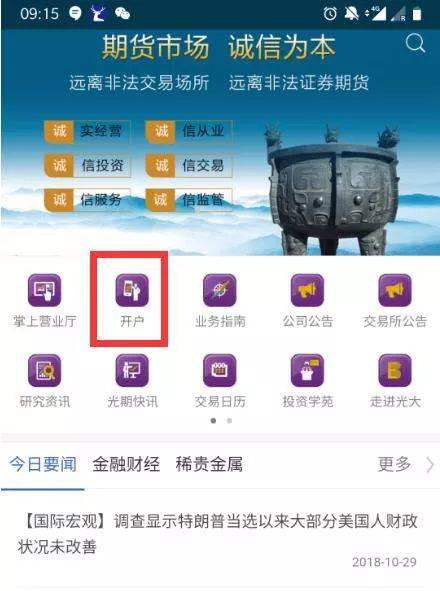Tap WeChat notification icon in status bar

pyautogui.click(x=122, y=14)
